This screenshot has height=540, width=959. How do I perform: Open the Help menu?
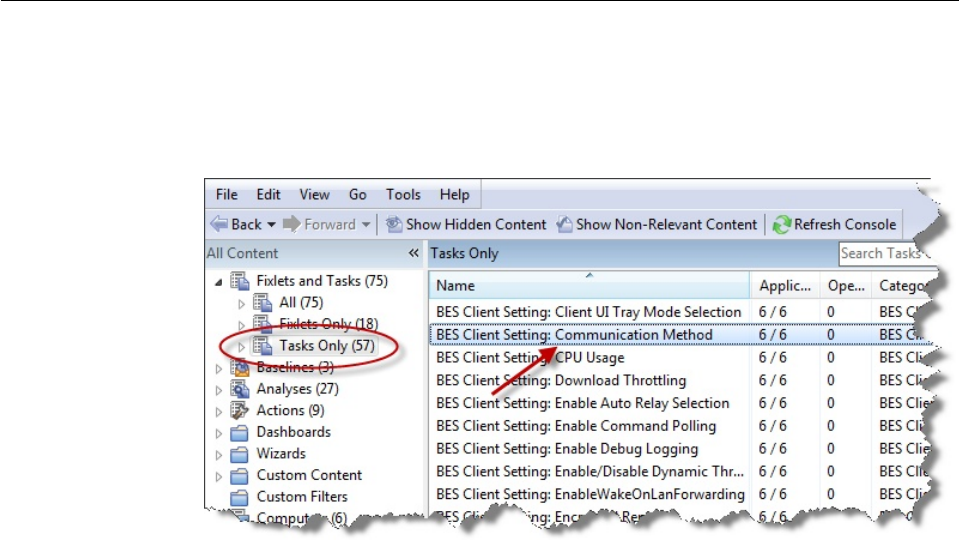[454, 194]
